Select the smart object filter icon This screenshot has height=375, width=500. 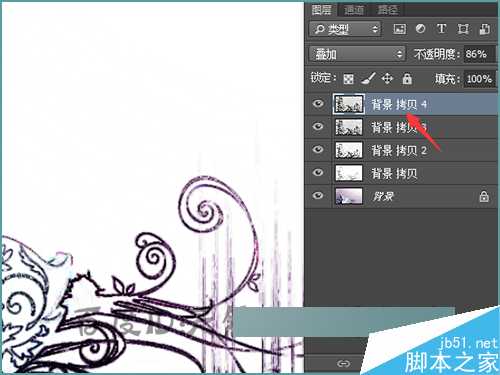[485, 29]
